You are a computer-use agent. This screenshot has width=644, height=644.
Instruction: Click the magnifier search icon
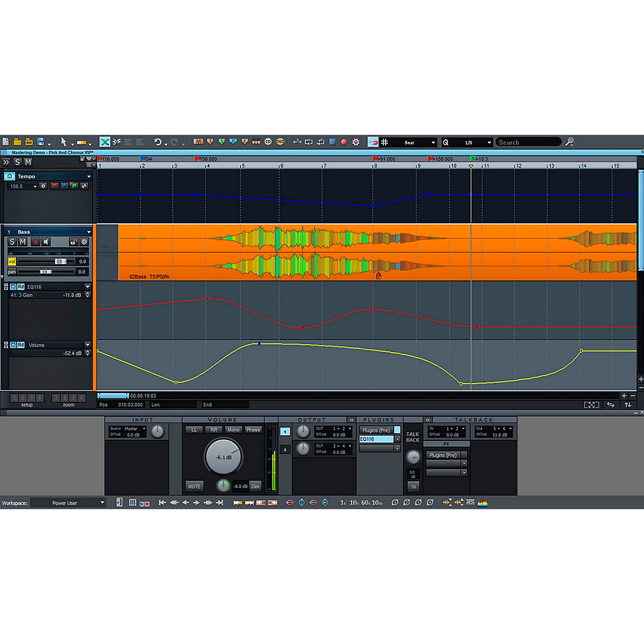tap(570, 142)
